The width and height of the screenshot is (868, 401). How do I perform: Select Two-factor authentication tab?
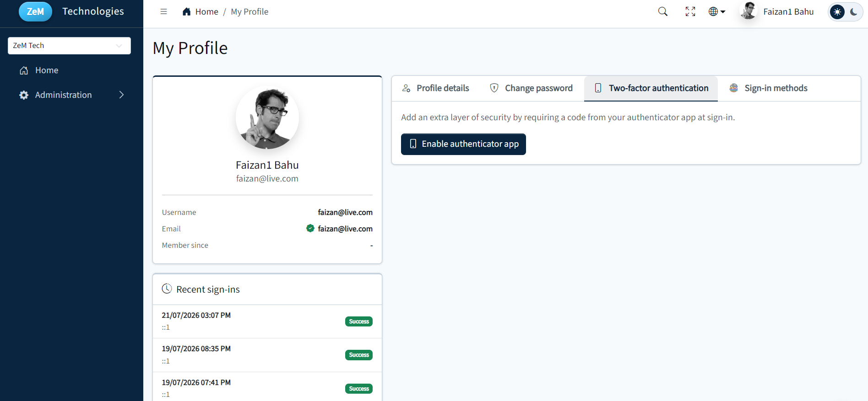point(651,88)
